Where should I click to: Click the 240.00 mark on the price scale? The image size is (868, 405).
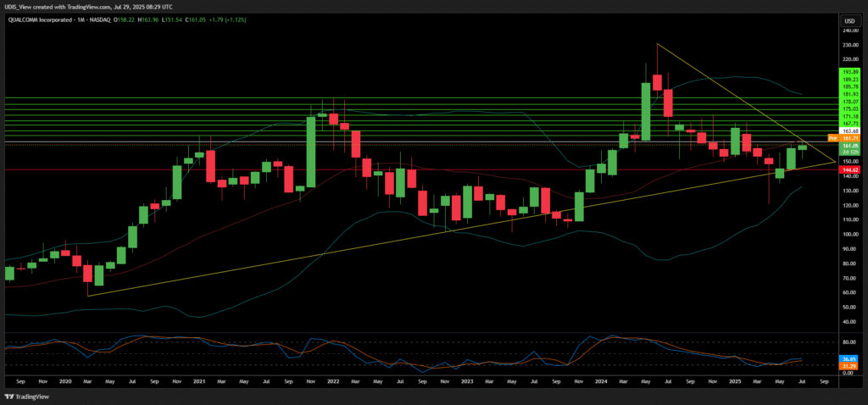pos(848,30)
